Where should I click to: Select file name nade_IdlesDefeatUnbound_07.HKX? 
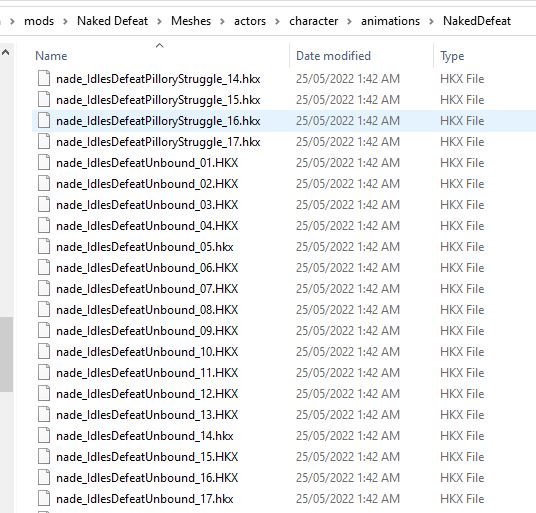147,289
